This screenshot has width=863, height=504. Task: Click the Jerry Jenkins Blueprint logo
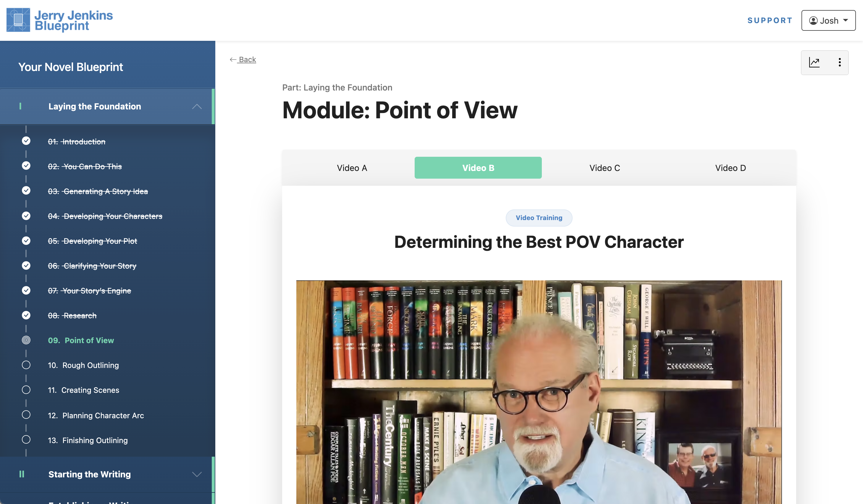59,20
